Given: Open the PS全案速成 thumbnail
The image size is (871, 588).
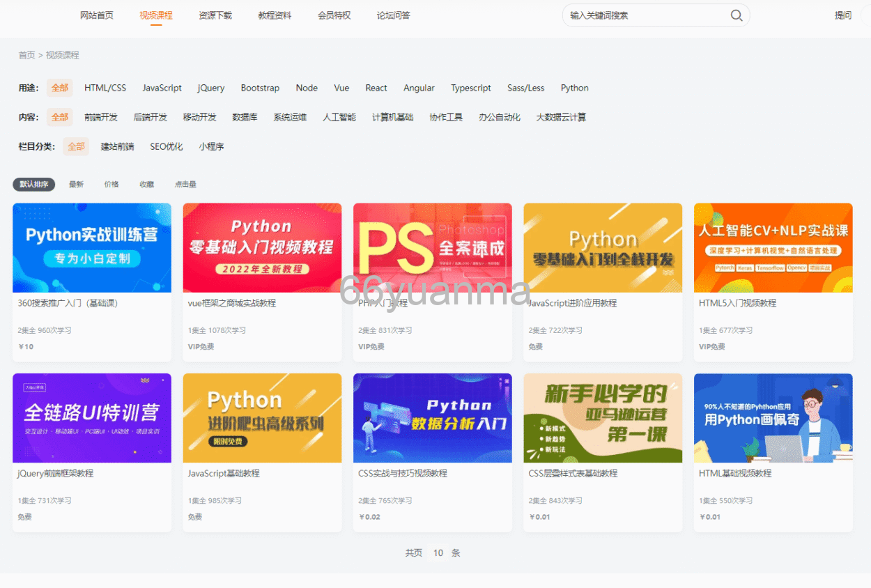Looking at the screenshot, I should 433,248.
